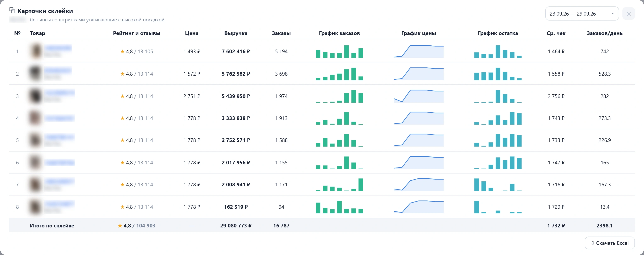
Task: Click the orders bar chart for row 8
Action: coord(339,207)
